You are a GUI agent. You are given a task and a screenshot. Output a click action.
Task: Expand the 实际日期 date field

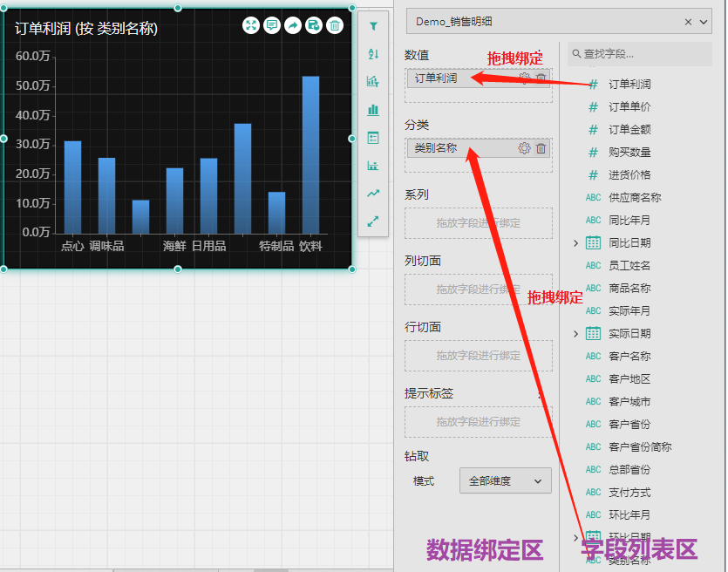click(575, 333)
